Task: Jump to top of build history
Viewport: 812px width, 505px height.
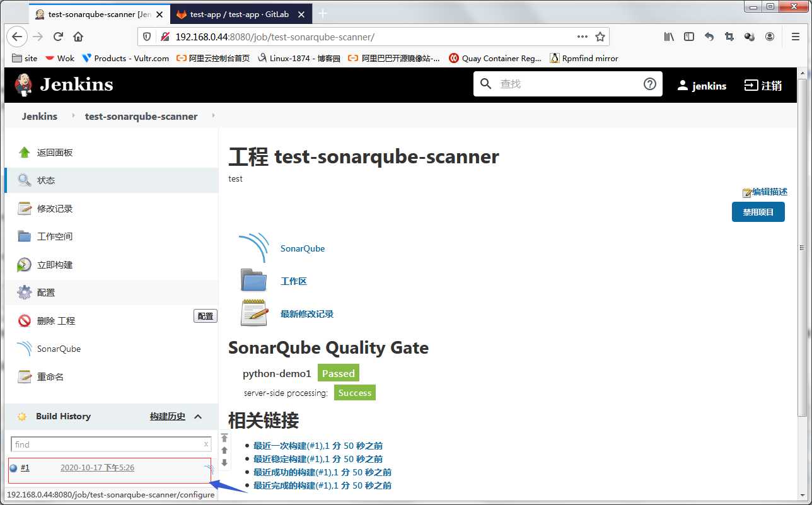Action: 224,438
